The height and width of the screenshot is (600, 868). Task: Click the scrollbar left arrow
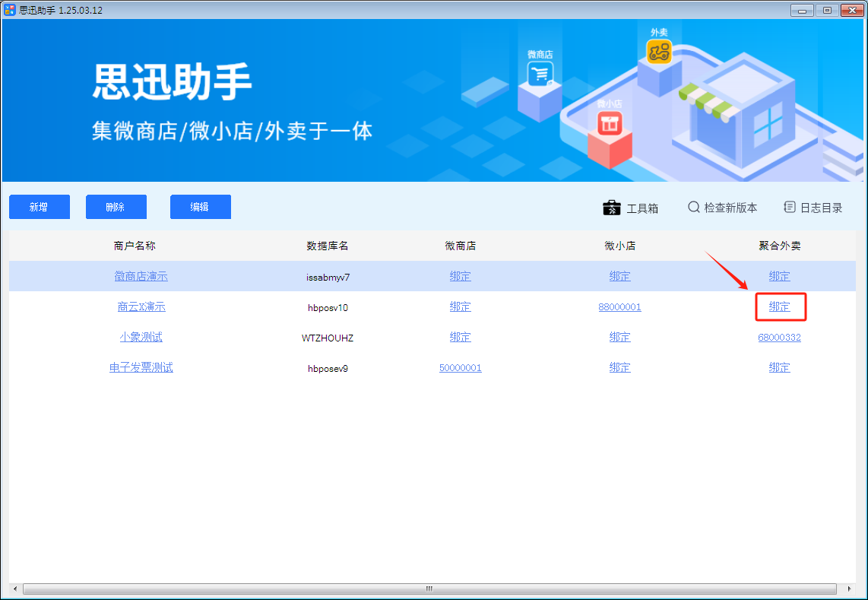pos(15,589)
